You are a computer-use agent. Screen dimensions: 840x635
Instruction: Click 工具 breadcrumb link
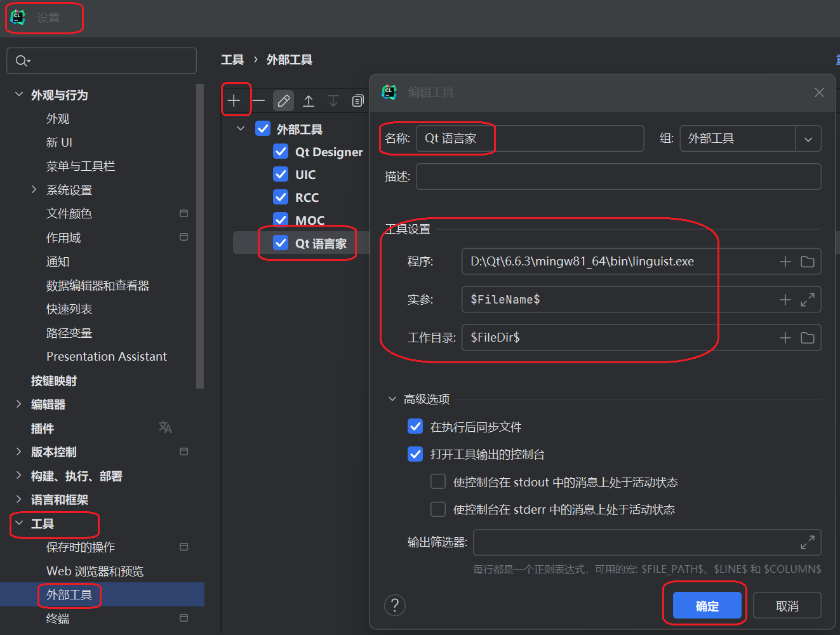pyautogui.click(x=232, y=60)
